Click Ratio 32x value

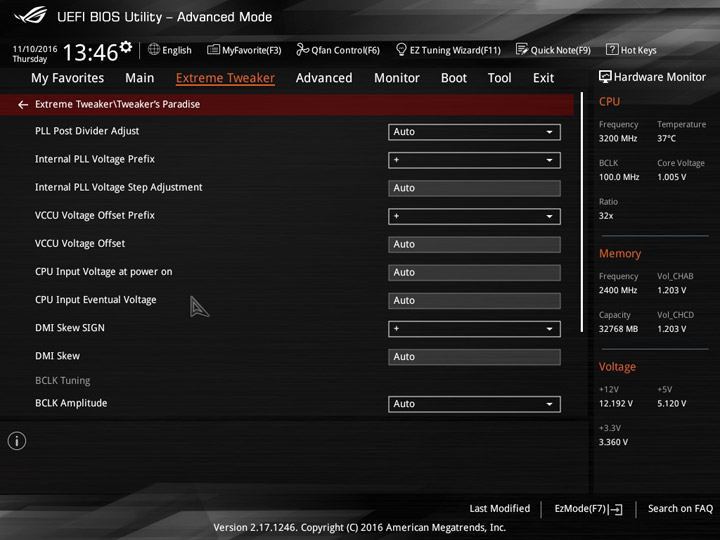click(606, 216)
